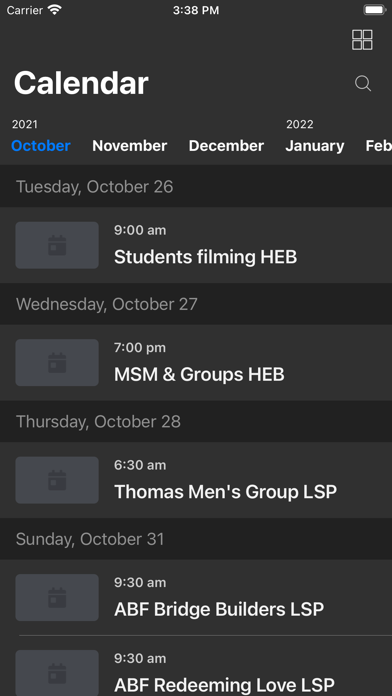This screenshot has width=392, height=696.
Task: Open the grid view icon
Action: (x=362, y=40)
